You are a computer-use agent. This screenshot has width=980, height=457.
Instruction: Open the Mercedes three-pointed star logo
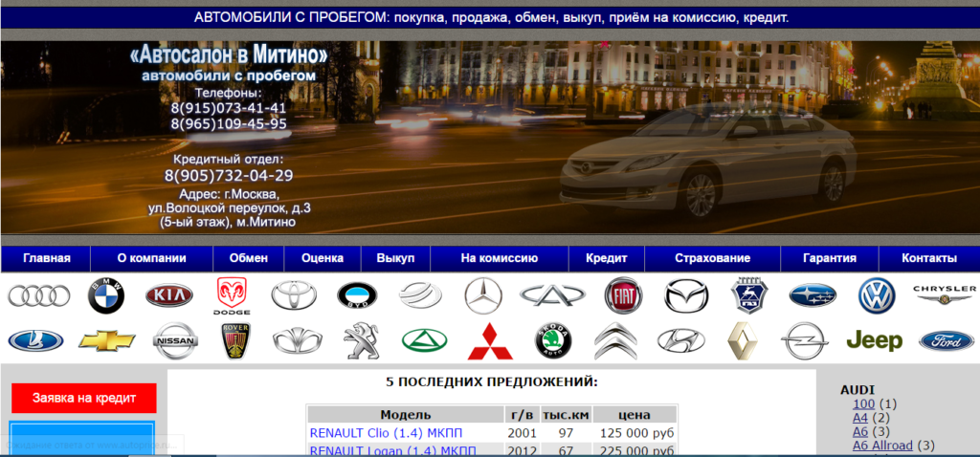coord(483,295)
